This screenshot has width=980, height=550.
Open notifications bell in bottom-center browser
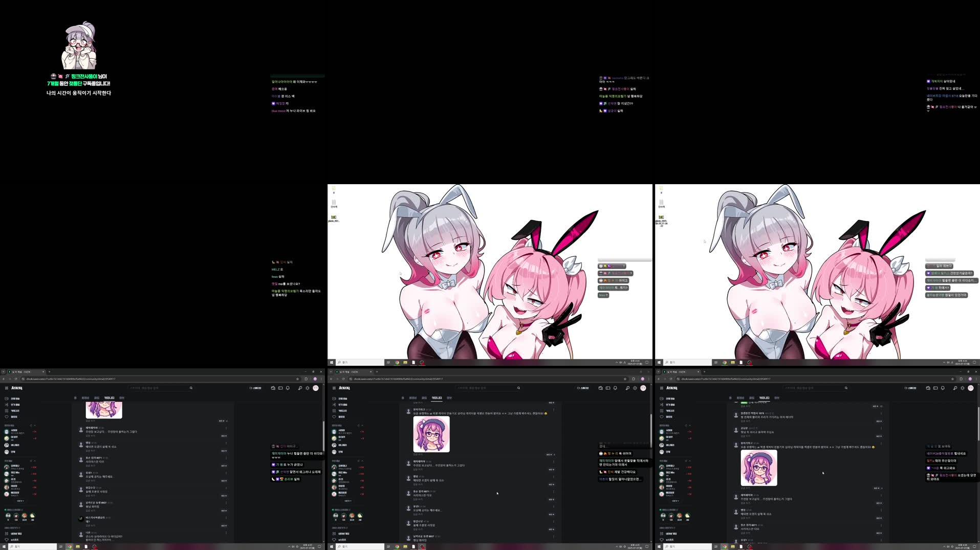(x=615, y=388)
